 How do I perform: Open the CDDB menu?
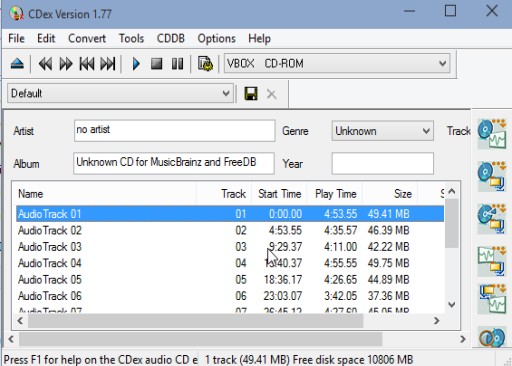point(171,38)
